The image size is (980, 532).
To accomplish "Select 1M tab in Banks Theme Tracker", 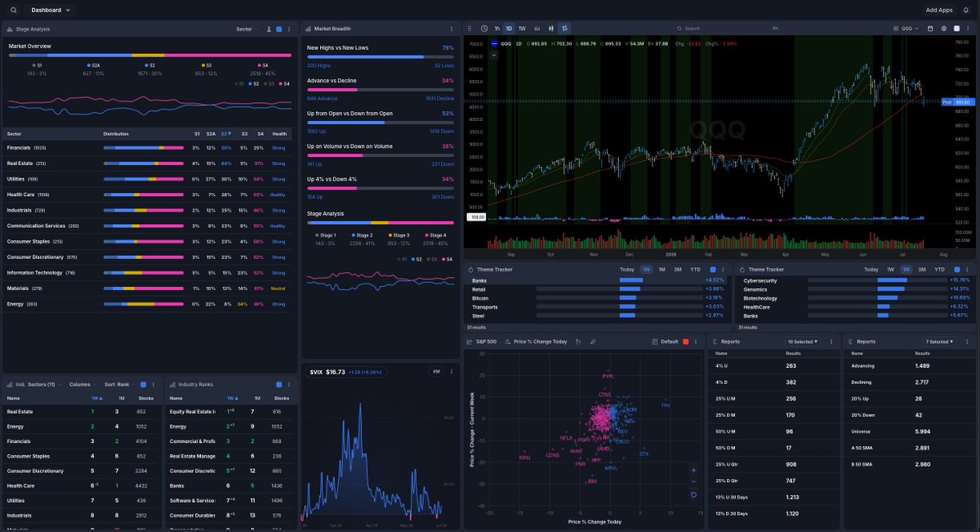I will 662,269.
